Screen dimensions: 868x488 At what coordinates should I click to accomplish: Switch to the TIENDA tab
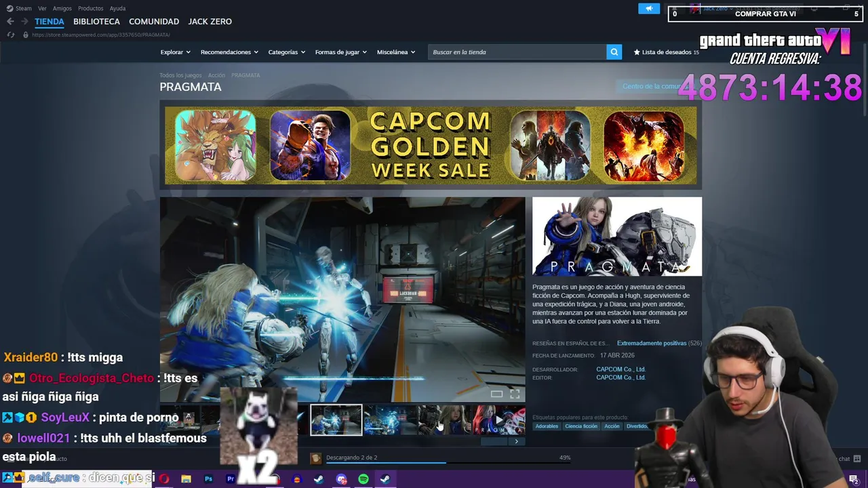coord(50,22)
